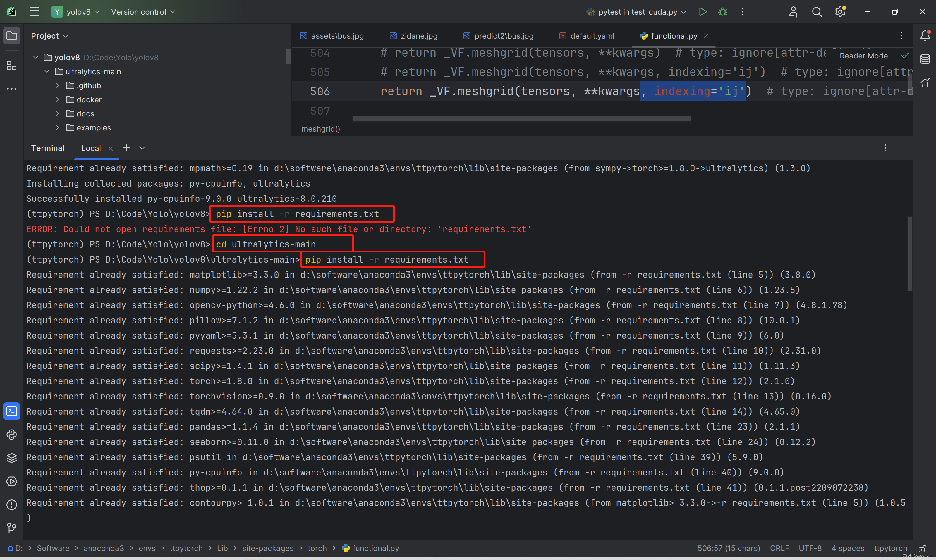Open the Problems tool window icon

pos(12,504)
